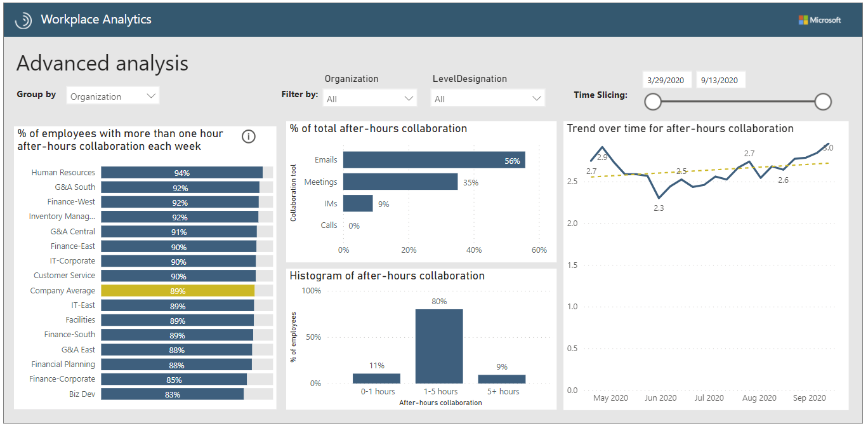
Task: Select the G&A Central 91% bar
Action: click(179, 232)
